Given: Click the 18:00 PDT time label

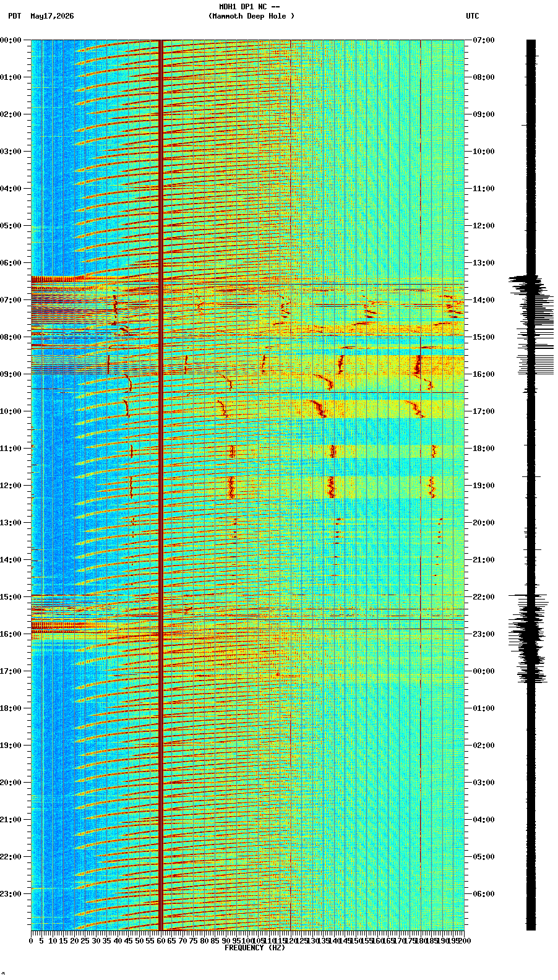Looking at the screenshot, I should (x=11, y=708).
